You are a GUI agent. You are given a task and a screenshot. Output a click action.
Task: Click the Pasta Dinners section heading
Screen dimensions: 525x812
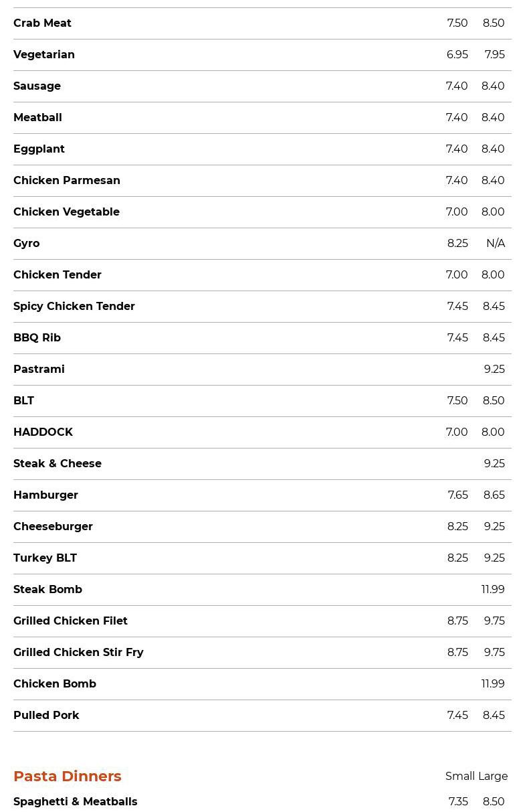pos(68,777)
